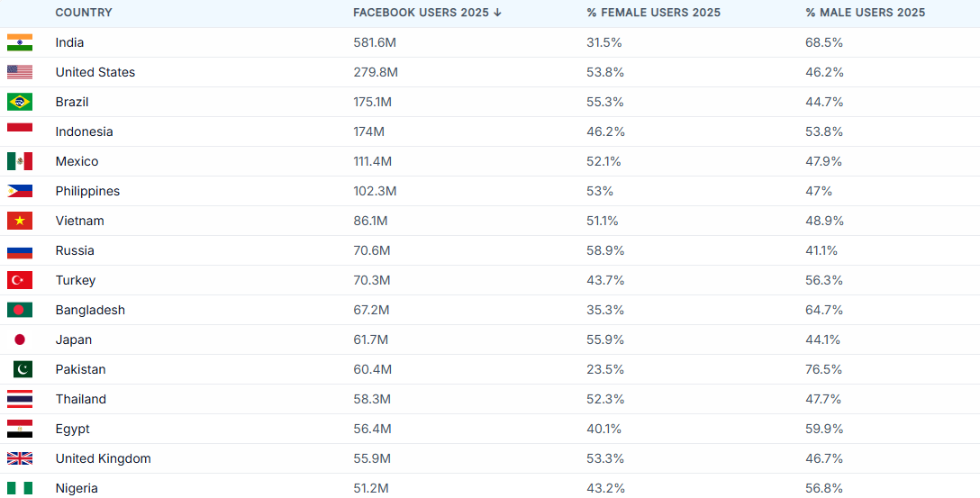Click the Turkey flag icon
This screenshot has width=980, height=498.
click(20, 280)
